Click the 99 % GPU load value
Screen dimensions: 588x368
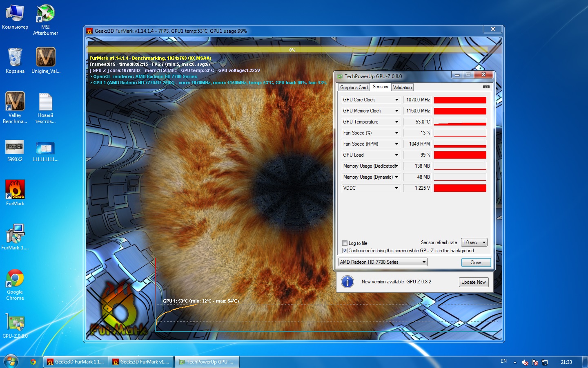417,155
